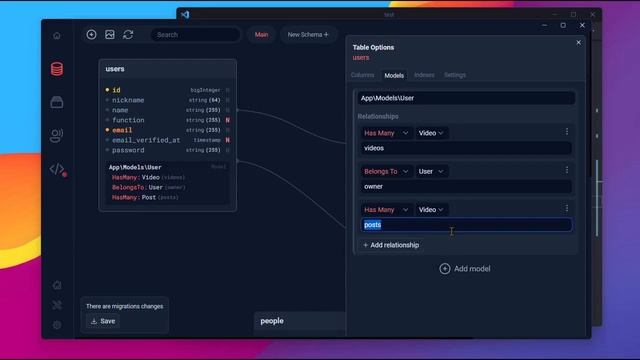Screen dimensions: 640x360
Task: Open the user voice icon in sidebar
Action: point(57,136)
